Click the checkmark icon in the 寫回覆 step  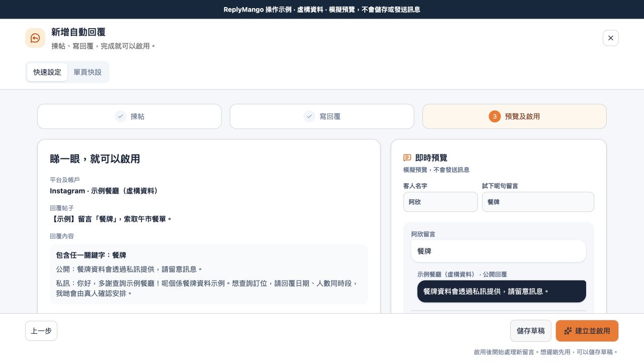(x=309, y=117)
